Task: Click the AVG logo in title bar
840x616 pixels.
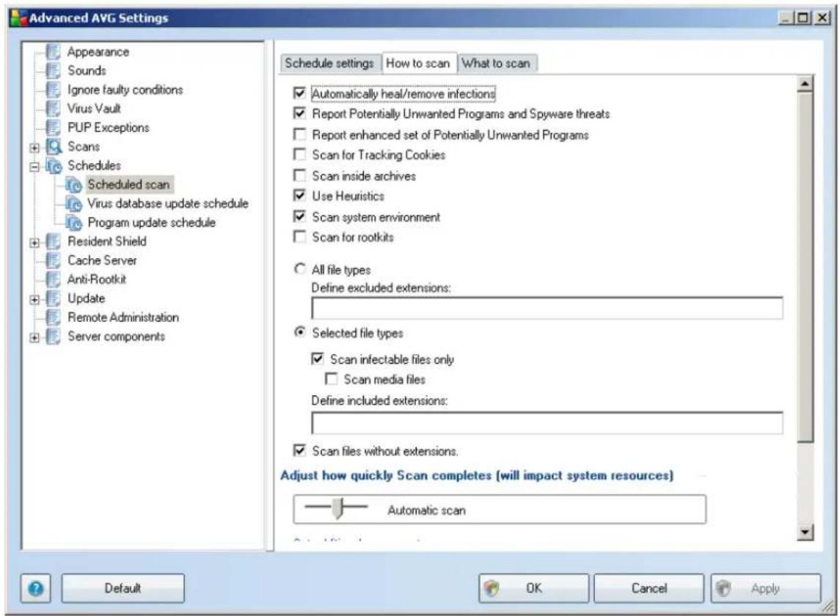Action: [18, 17]
